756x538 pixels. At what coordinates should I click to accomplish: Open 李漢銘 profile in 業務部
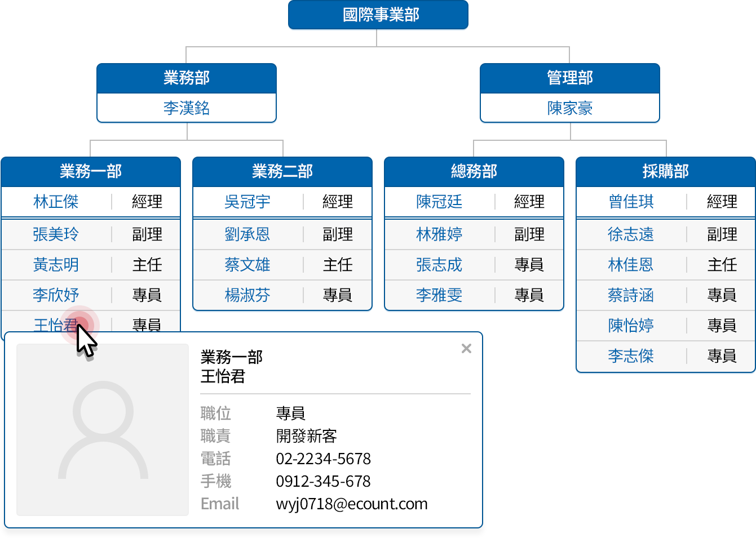tap(187, 108)
